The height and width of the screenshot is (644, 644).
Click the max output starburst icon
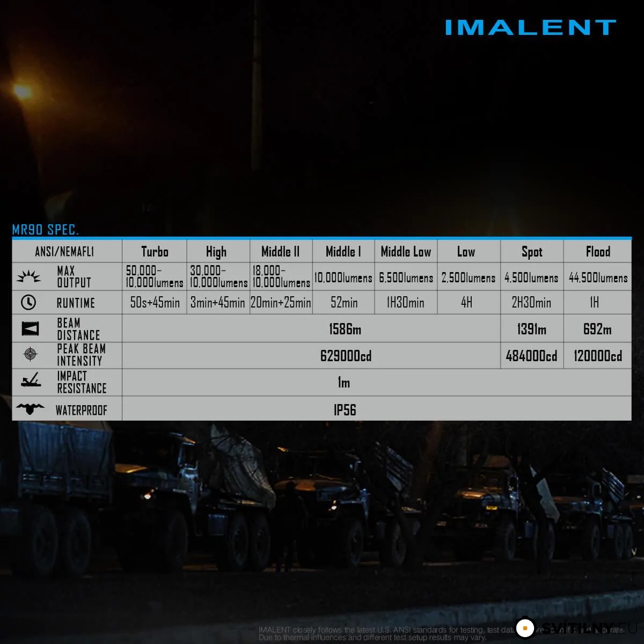click(28, 277)
